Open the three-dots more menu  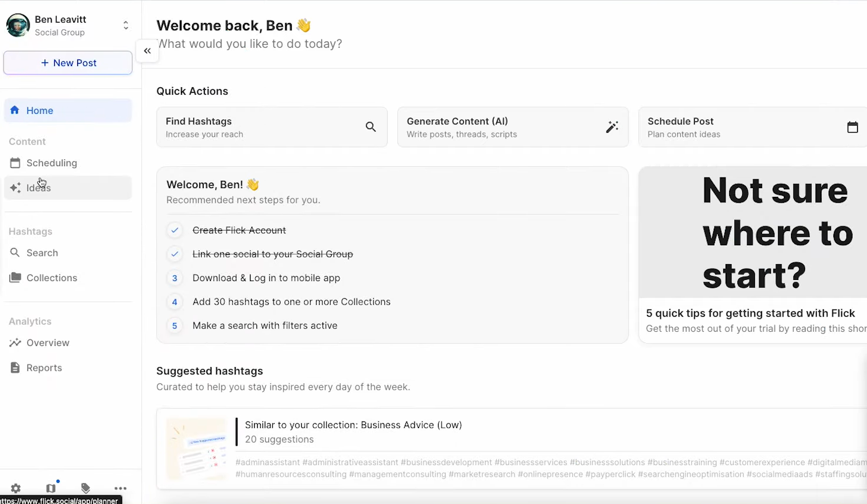pyautogui.click(x=120, y=488)
